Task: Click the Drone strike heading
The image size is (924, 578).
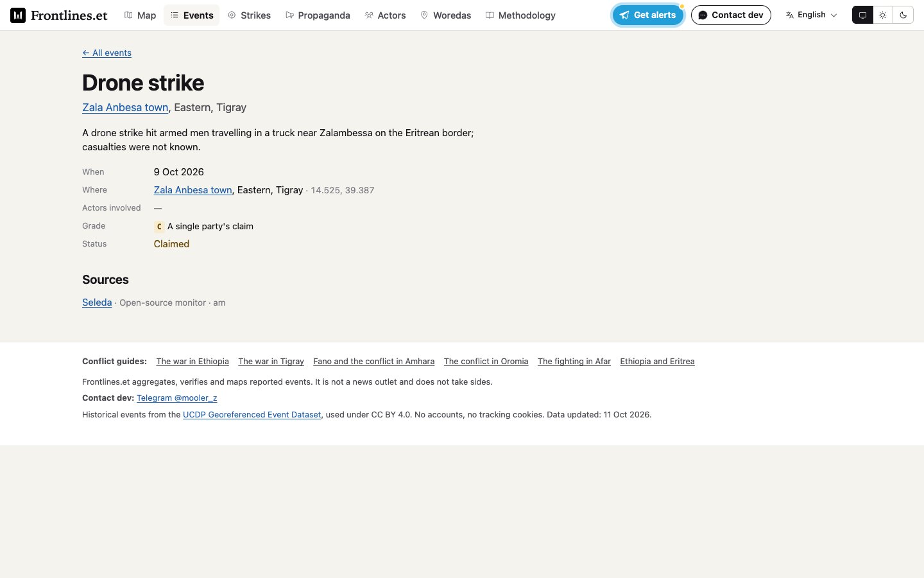Action: click(x=143, y=83)
